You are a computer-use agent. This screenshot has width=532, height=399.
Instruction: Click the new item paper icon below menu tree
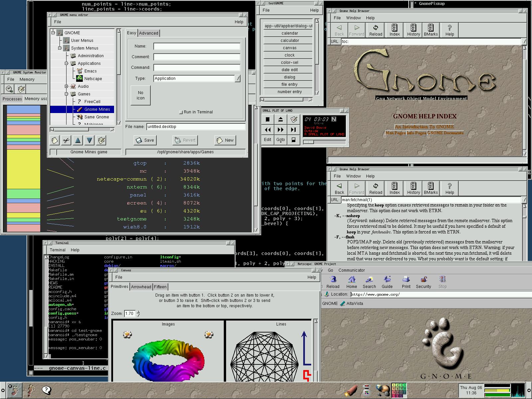point(55,140)
